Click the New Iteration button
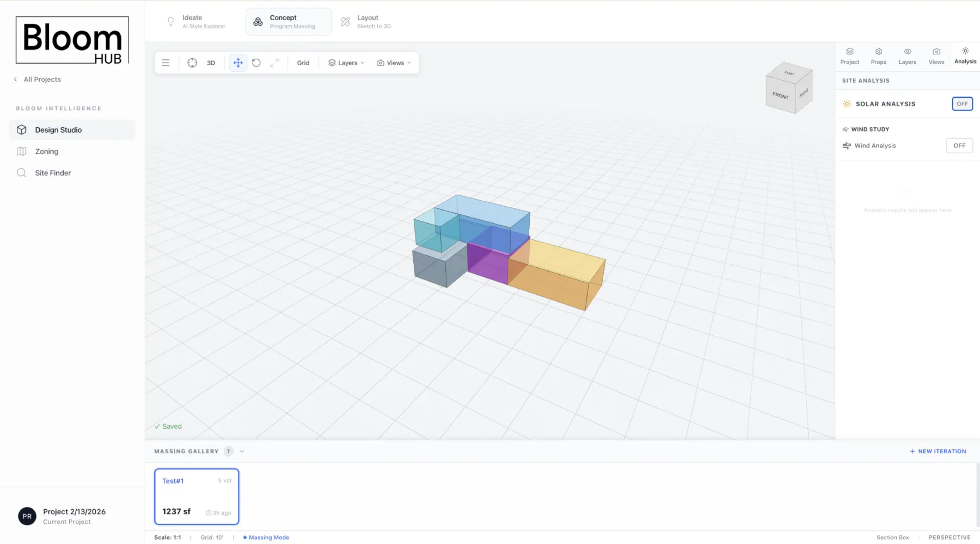 (x=938, y=452)
